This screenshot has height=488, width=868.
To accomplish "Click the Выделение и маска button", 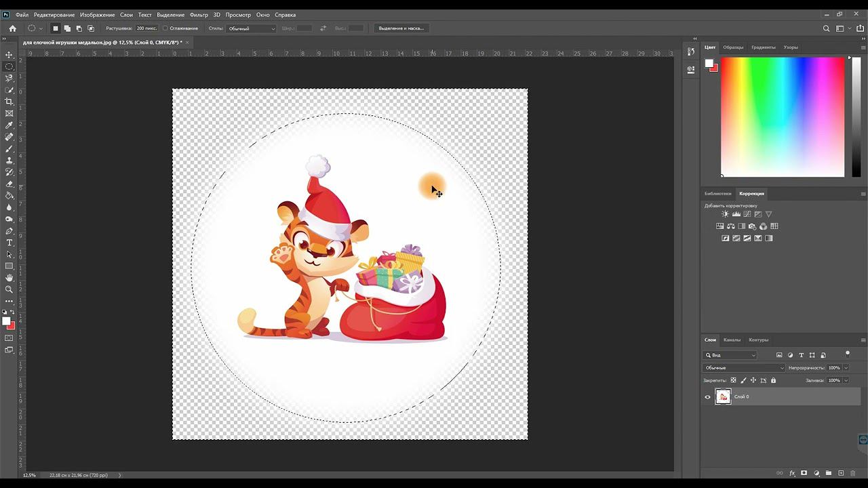I will coord(401,28).
